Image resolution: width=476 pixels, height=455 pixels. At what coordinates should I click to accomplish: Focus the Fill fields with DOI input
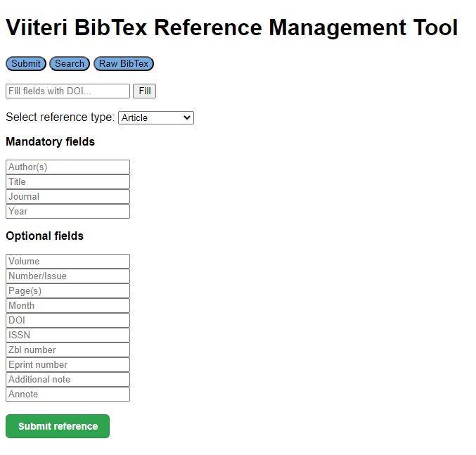(x=67, y=91)
